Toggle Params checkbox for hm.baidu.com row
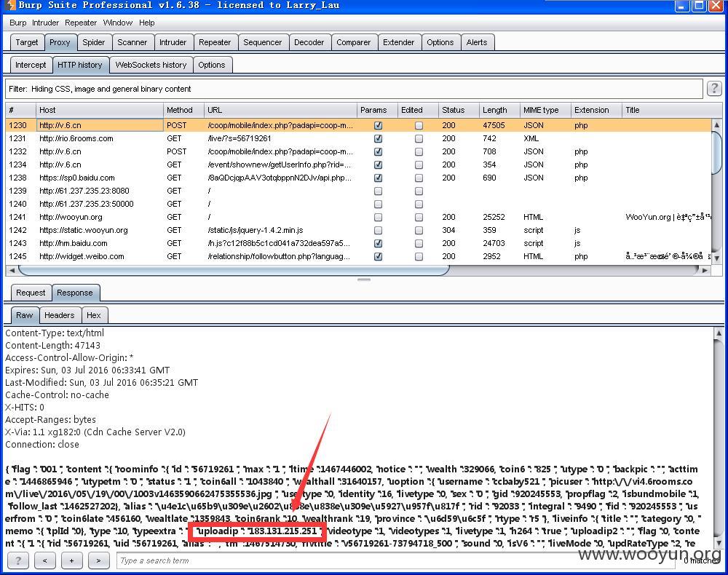Screen dimensions: 728x575 [x=379, y=243]
